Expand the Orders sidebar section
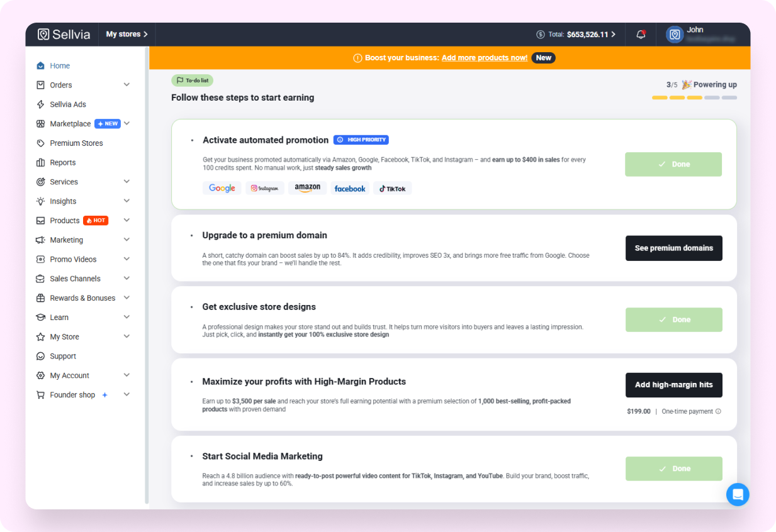The height and width of the screenshot is (532, 776). click(x=127, y=85)
